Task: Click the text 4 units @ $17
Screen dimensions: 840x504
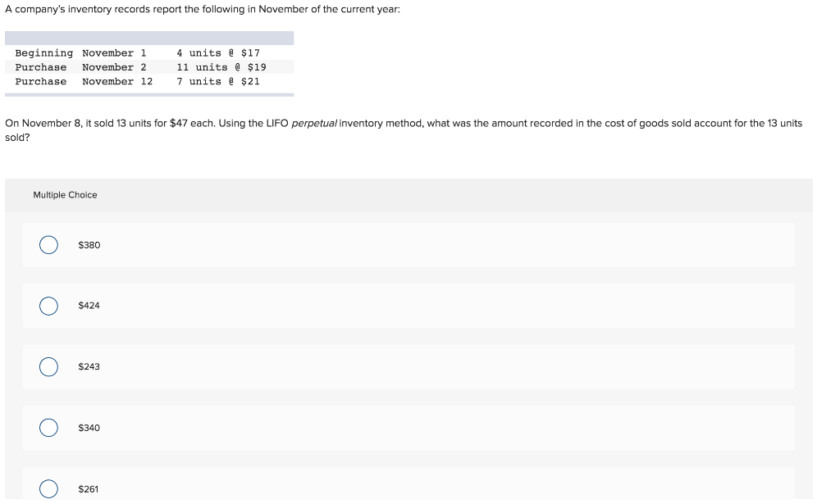Action: [x=218, y=52]
